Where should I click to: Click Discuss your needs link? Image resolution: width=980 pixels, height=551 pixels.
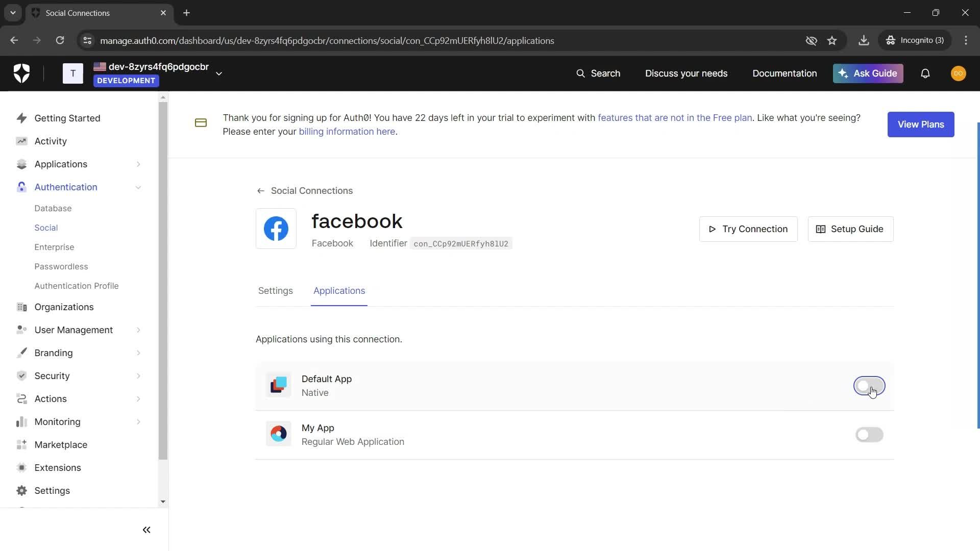(686, 73)
